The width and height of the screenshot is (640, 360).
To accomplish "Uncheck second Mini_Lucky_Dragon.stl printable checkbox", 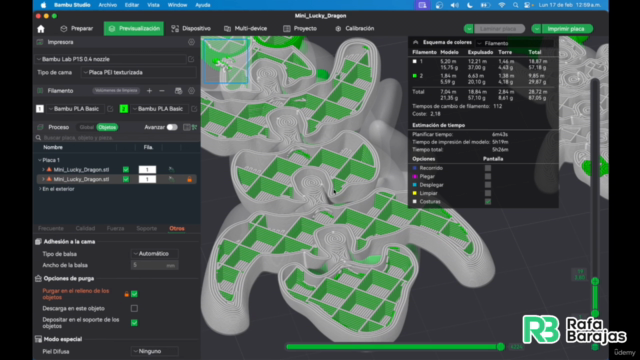I will (126, 179).
